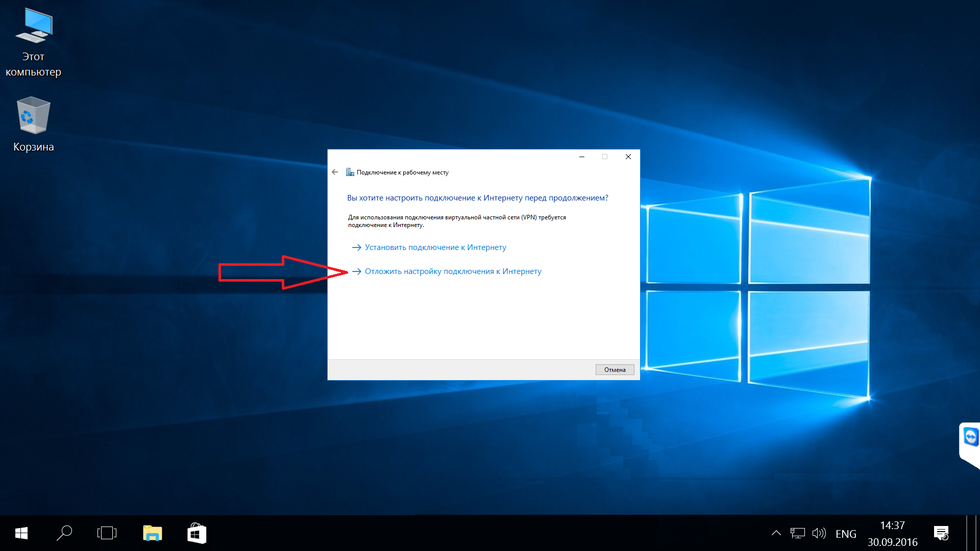Click the Подключение к рабочему месту title text
Image resolution: width=980 pixels, height=551 pixels.
tap(402, 172)
